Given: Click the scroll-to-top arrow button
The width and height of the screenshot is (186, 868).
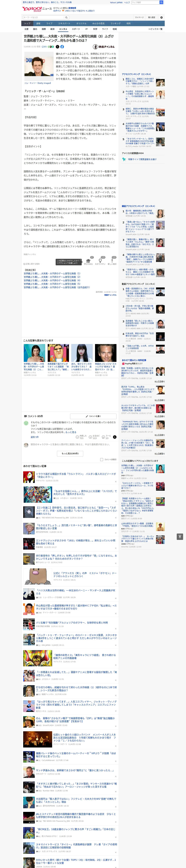Looking at the screenshot, I should point(180,536).
